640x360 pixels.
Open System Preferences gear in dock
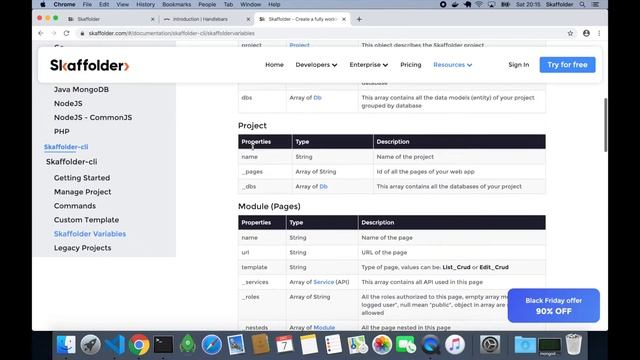[490, 345]
